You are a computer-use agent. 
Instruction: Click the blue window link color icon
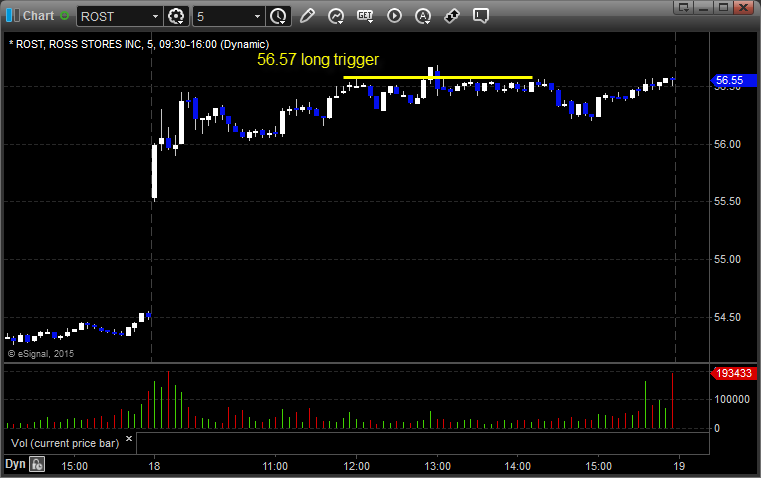tap(12, 16)
